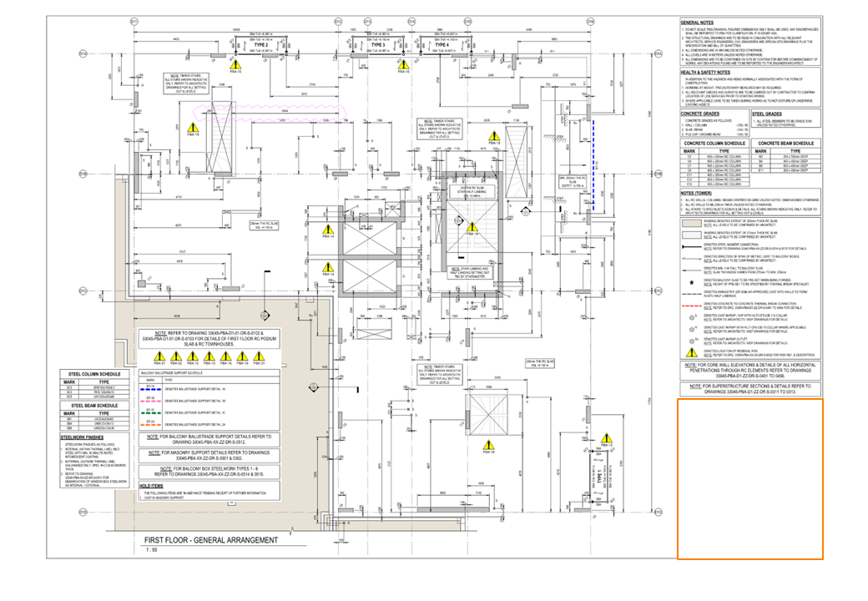Image resolution: width=868 pixels, height=601 pixels.
Task: Click the PBA-01 hazard triangle
Action: (159, 356)
